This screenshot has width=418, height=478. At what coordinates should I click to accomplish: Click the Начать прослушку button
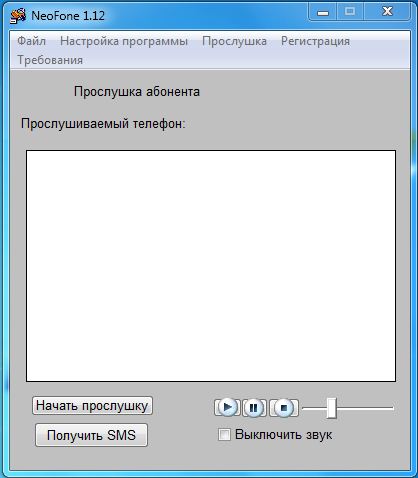92,406
